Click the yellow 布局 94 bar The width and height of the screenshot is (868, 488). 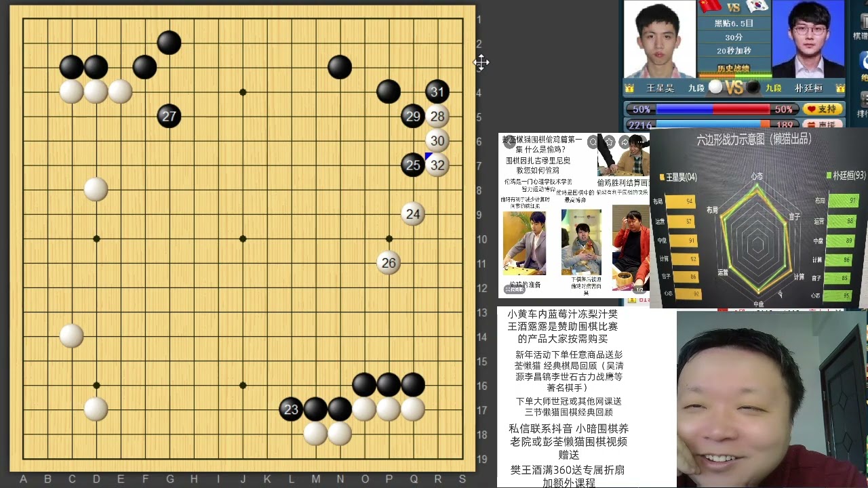[x=680, y=202]
